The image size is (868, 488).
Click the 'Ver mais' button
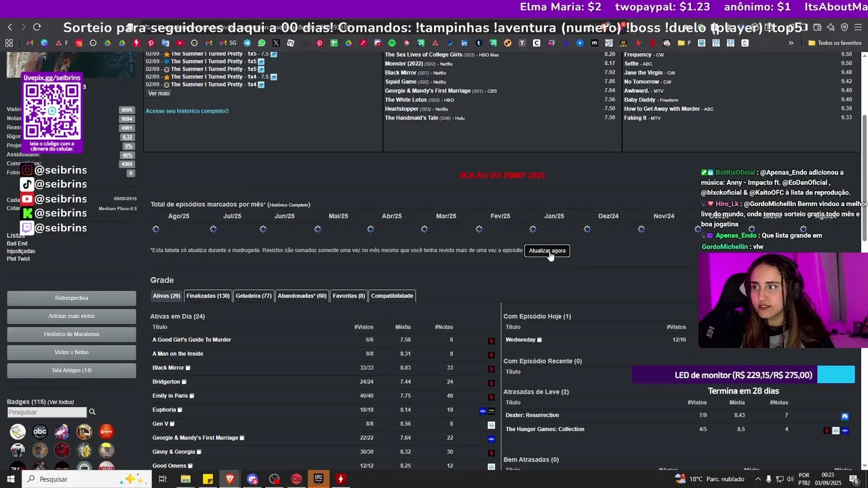point(159,94)
